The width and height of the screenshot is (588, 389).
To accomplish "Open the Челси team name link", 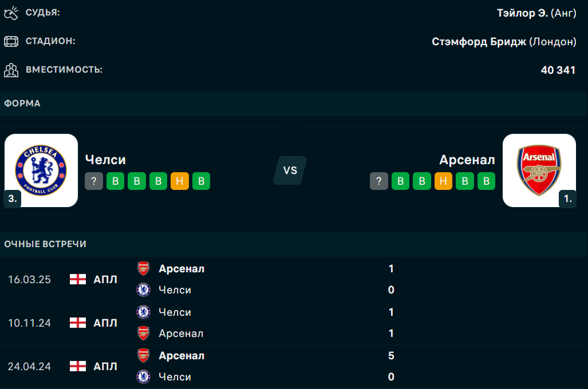I will point(105,160).
